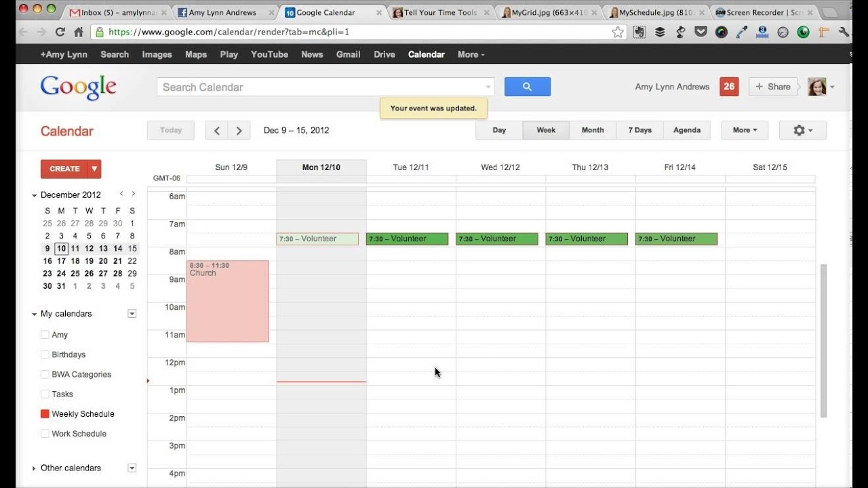Toggle Work Schedule calendar checkbox

click(x=45, y=434)
